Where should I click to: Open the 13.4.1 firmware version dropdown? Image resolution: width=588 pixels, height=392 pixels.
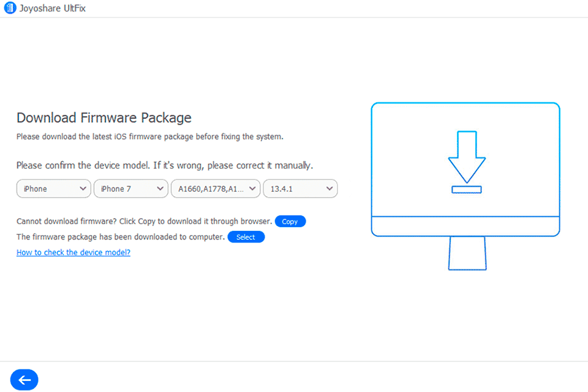pyautogui.click(x=300, y=189)
